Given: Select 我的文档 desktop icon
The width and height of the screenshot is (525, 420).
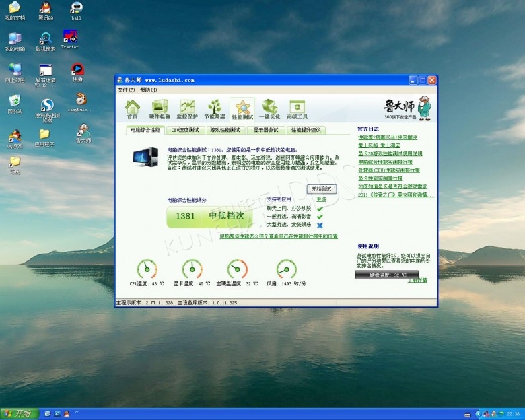Looking at the screenshot, I should click(x=15, y=11).
